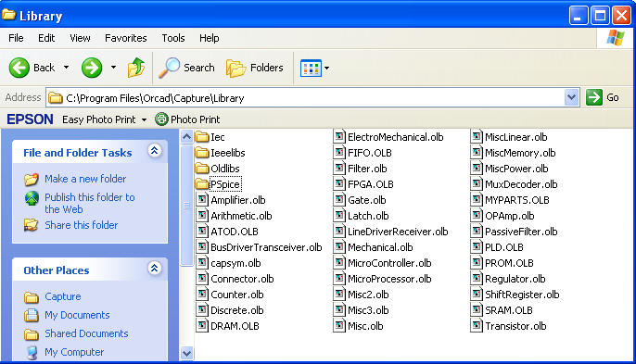The image size is (636, 364).
Task: Select the DRAM.OLB file icon
Action: (x=201, y=326)
